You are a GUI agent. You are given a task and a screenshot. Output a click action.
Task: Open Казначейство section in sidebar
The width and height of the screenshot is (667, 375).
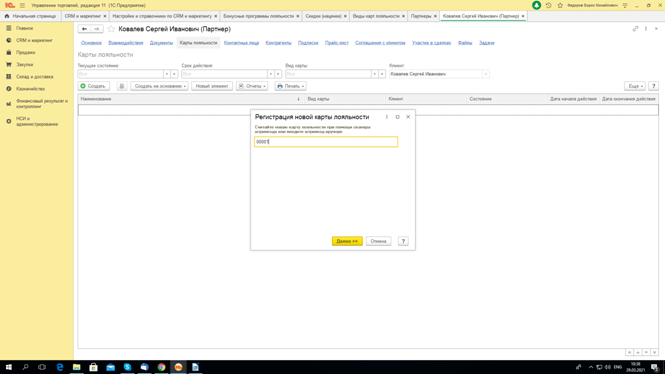tap(30, 89)
